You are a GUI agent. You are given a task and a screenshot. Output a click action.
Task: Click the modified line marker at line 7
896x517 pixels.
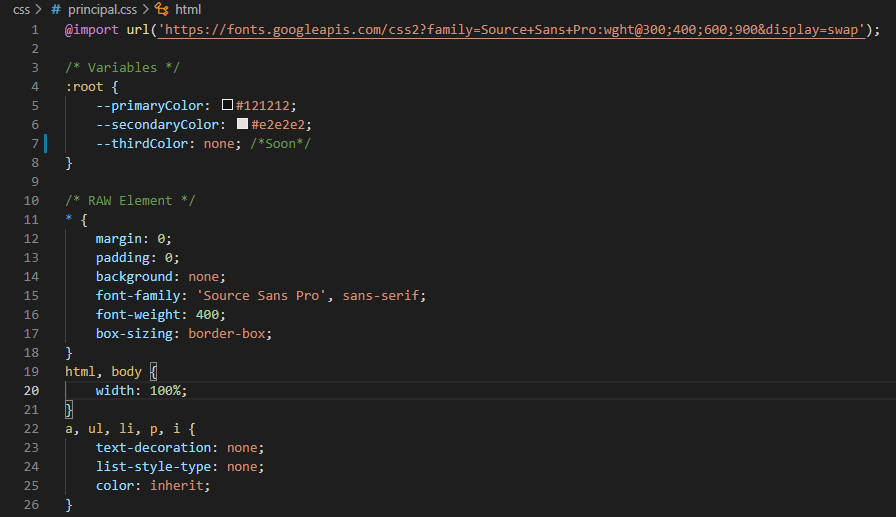(x=46, y=143)
